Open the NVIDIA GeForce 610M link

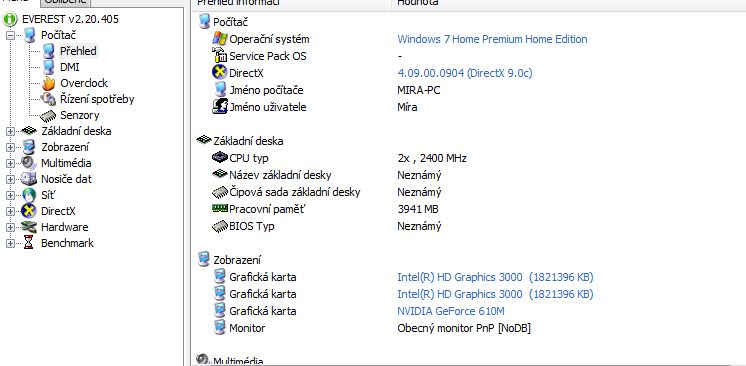click(x=451, y=311)
